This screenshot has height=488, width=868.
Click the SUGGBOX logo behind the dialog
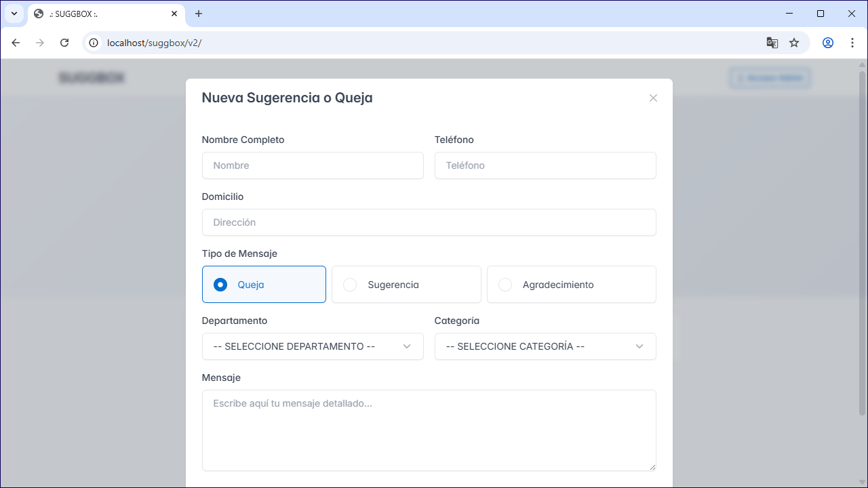(x=92, y=78)
